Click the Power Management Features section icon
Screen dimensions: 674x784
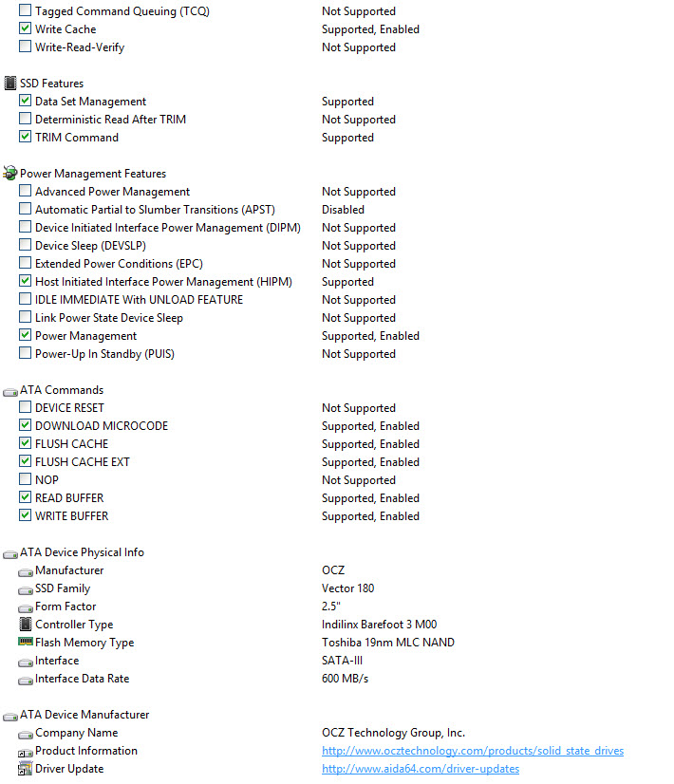tap(10, 173)
